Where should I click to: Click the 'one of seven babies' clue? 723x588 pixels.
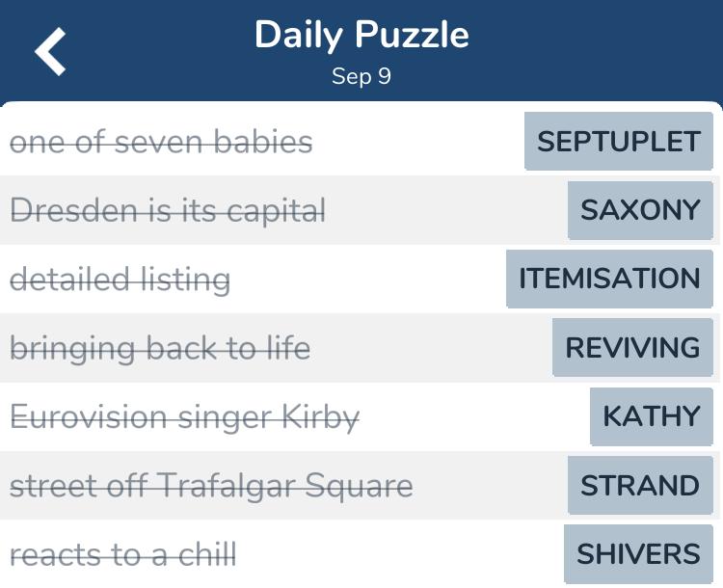pyautogui.click(x=161, y=142)
